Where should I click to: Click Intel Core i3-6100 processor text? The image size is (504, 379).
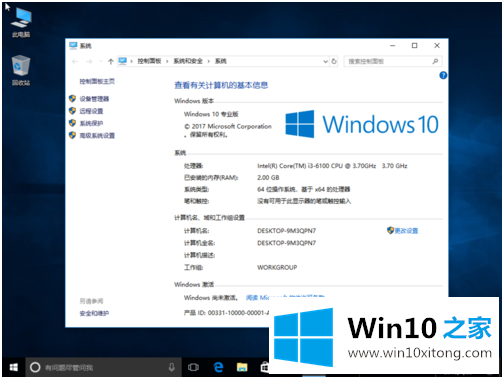point(332,166)
